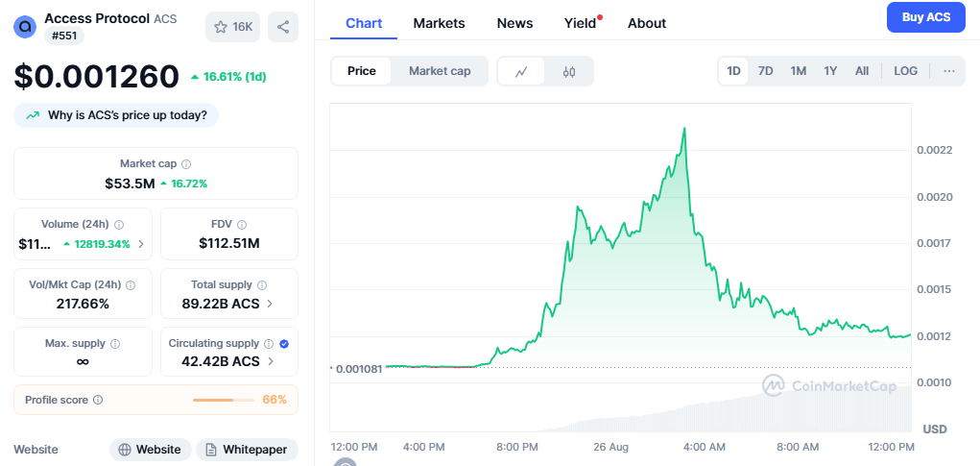Viewport: 980px width, 466px height.
Task: Open the News tab
Action: (x=515, y=24)
